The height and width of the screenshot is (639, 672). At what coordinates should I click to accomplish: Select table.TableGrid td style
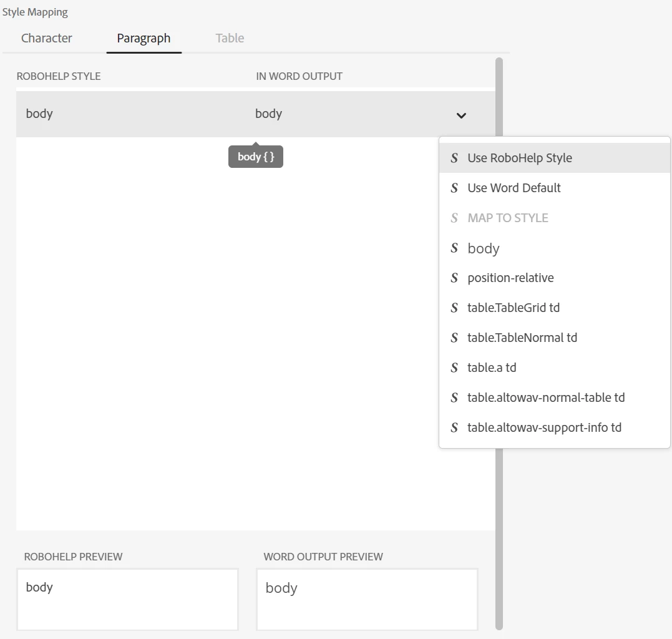click(554, 308)
